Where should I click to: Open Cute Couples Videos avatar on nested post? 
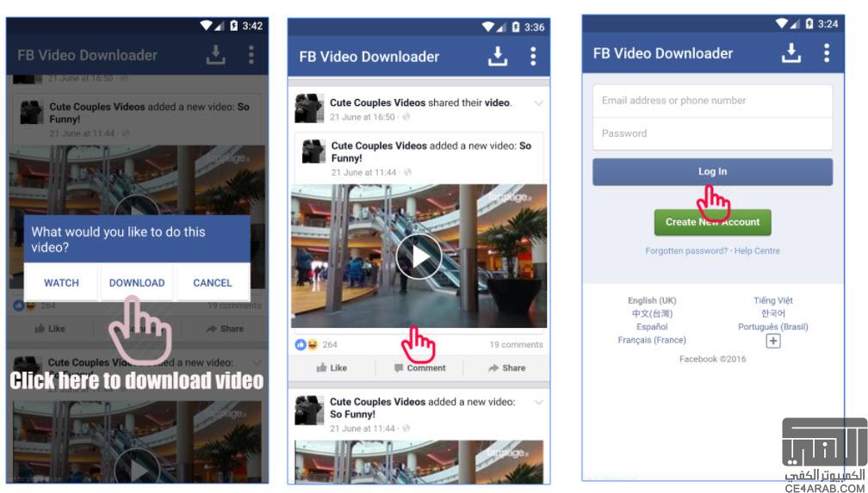313,151
